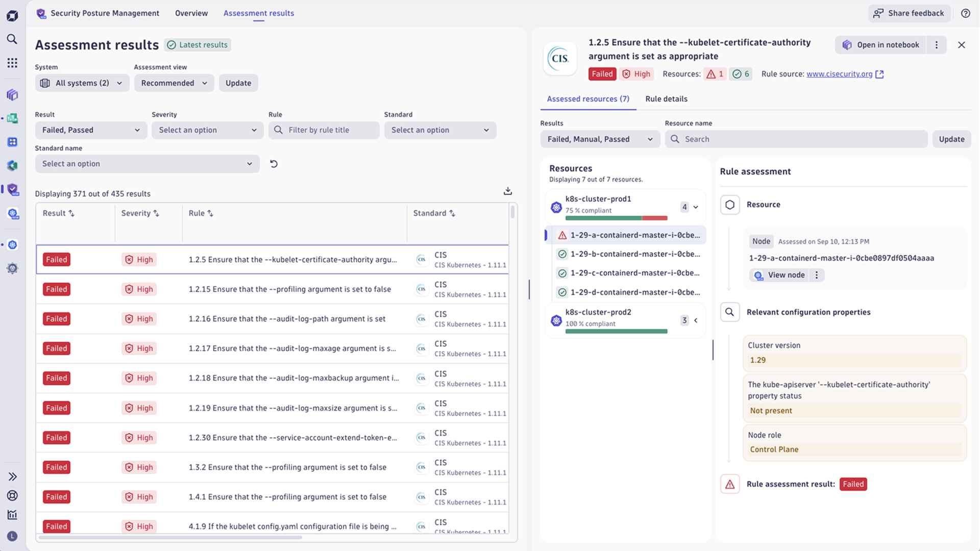Collapse the k8s-cluster-prod2 resource group
This screenshot has width=980, height=551.
click(696, 320)
